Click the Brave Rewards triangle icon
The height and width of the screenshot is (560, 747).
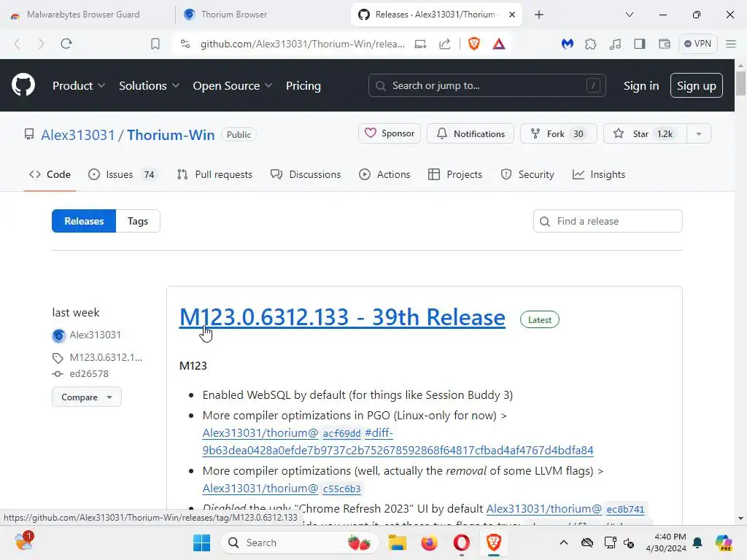(499, 44)
